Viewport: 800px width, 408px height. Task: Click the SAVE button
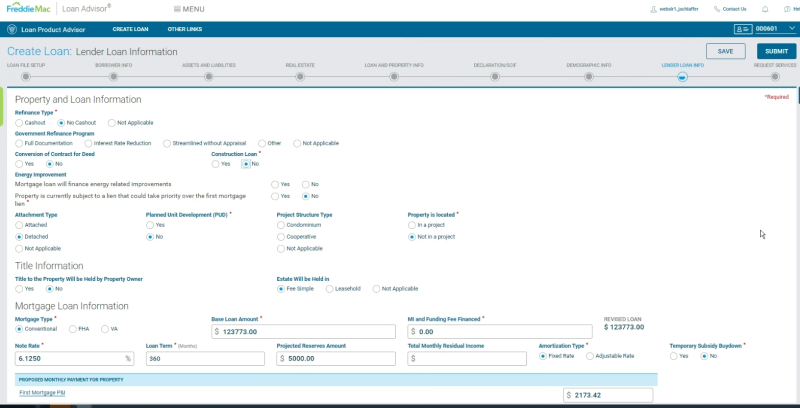tap(725, 51)
